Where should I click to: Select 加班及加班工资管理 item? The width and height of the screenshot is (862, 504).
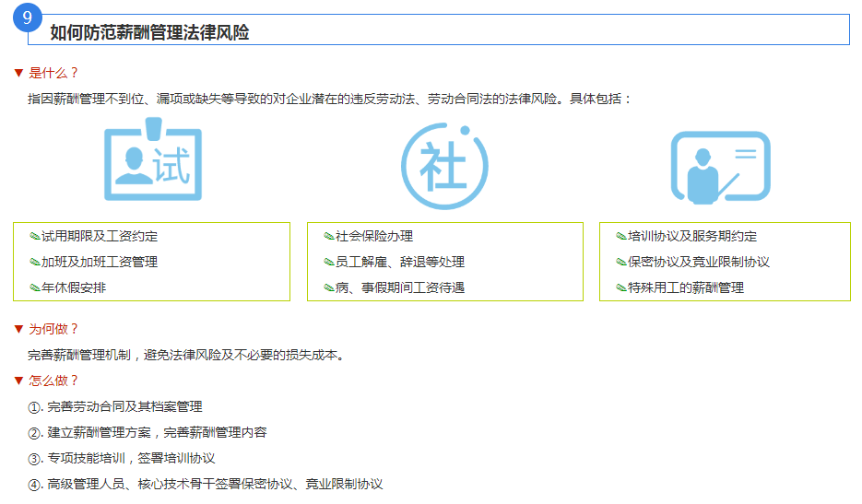click(100, 263)
